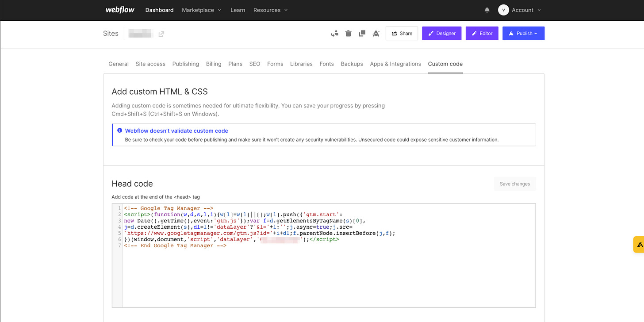
Task: Click the duplicate site icon
Action: [362, 33]
